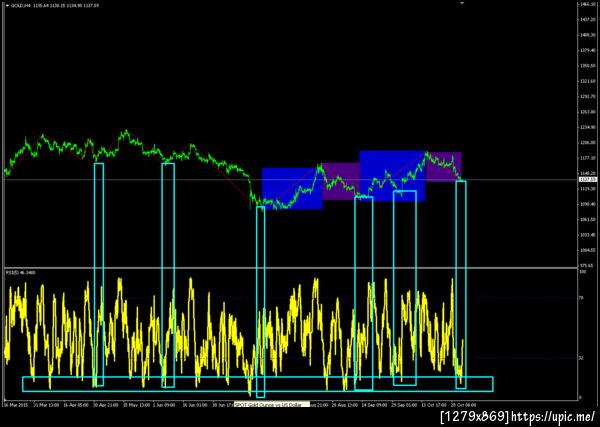Click the 15 May 13:00 time label
Screen dimensions: 600x427
(x=136, y=405)
